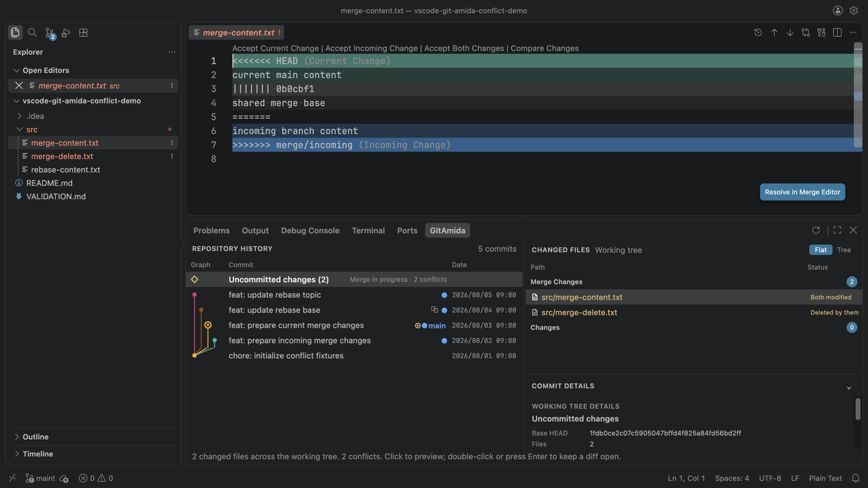Click the main! branch status item
Screen dimensions: 868x488
[x=40, y=478]
